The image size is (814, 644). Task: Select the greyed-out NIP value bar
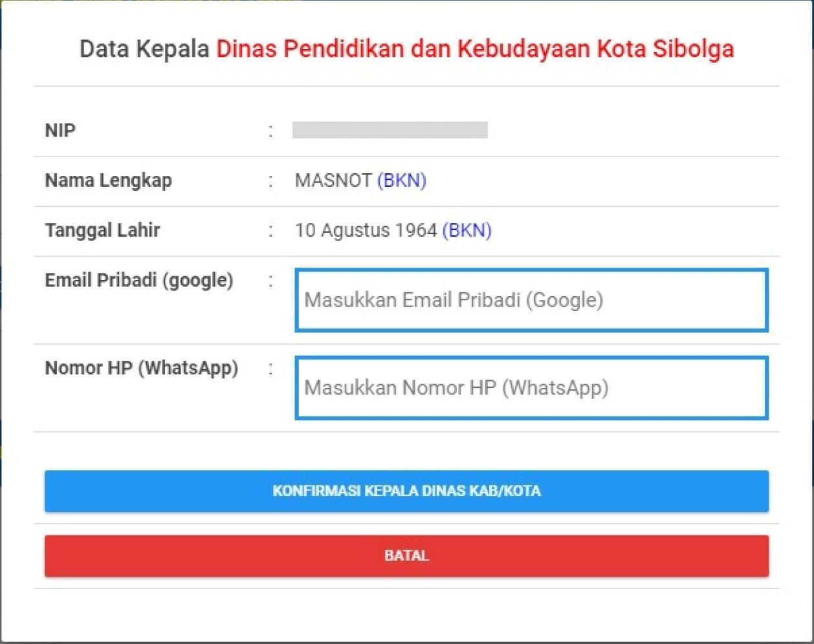click(x=390, y=130)
